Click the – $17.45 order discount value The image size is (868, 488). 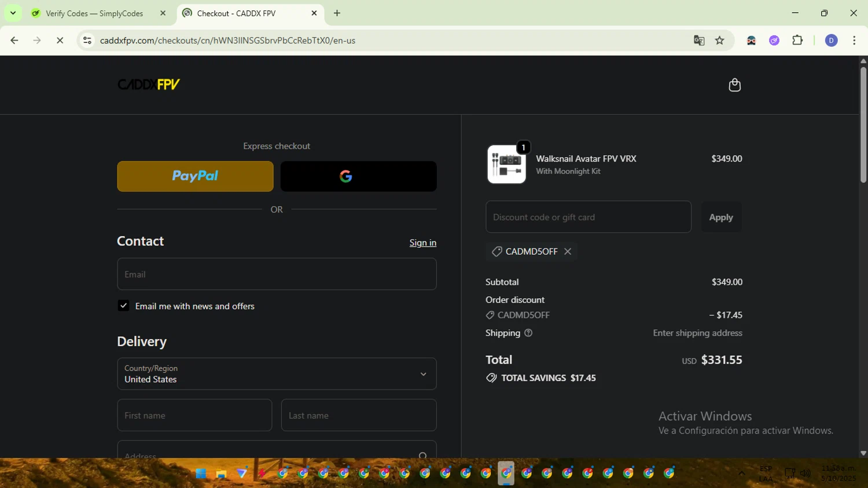(726, 315)
